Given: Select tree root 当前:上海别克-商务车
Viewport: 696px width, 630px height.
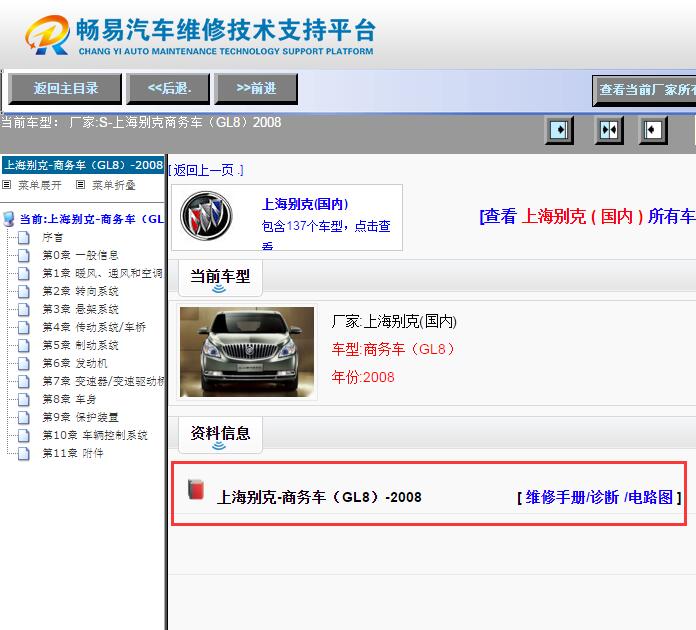Looking at the screenshot, I should coord(92,219).
